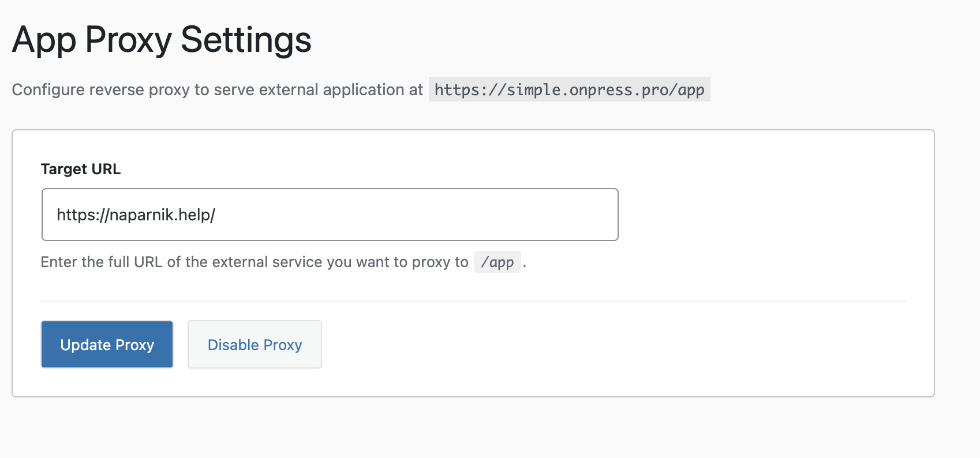Screen dimensions: 980x458
Task: Click the Target URL field label
Action: pyautogui.click(x=81, y=169)
